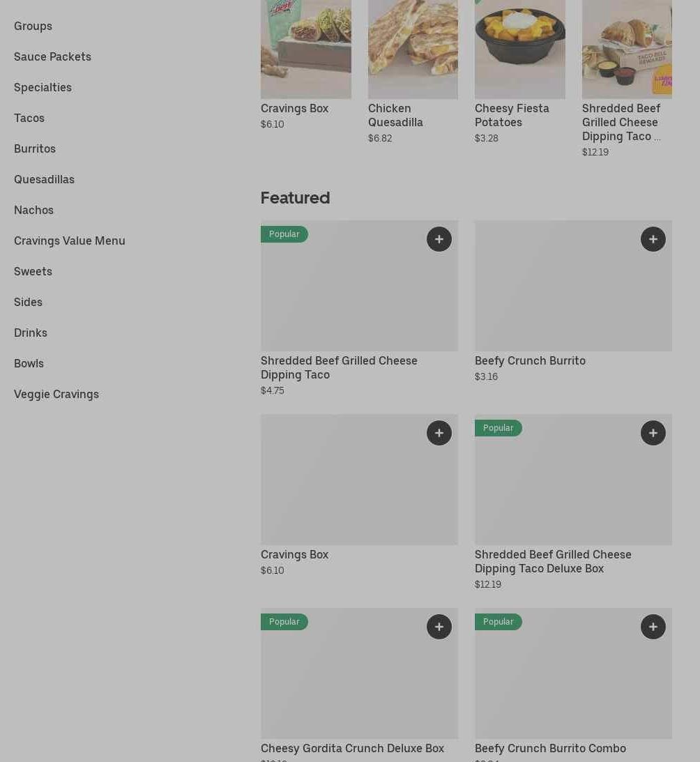This screenshot has width=700, height=762.
Task: Select Cheesy Fiesta Potatoes photo
Action: 519,49
